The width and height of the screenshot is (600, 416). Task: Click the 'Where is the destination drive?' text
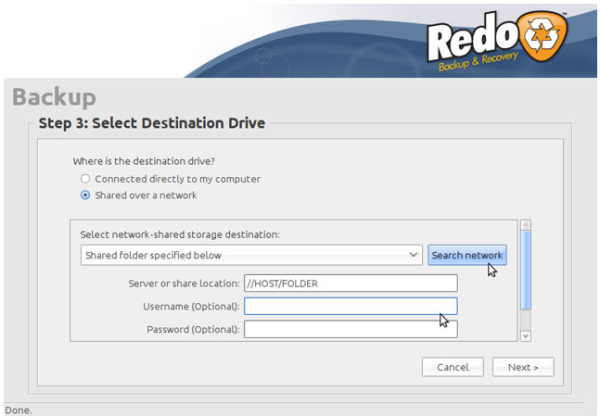pyautogui.click(x=144, y=161)
